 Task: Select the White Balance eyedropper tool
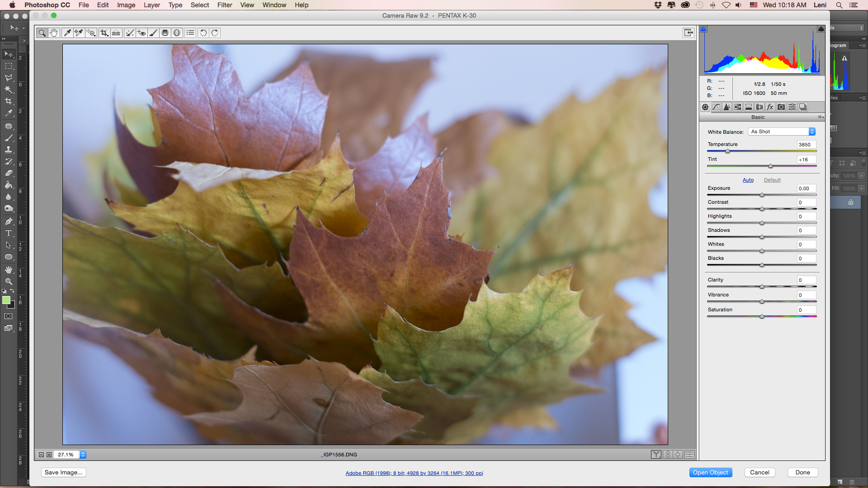67,33
